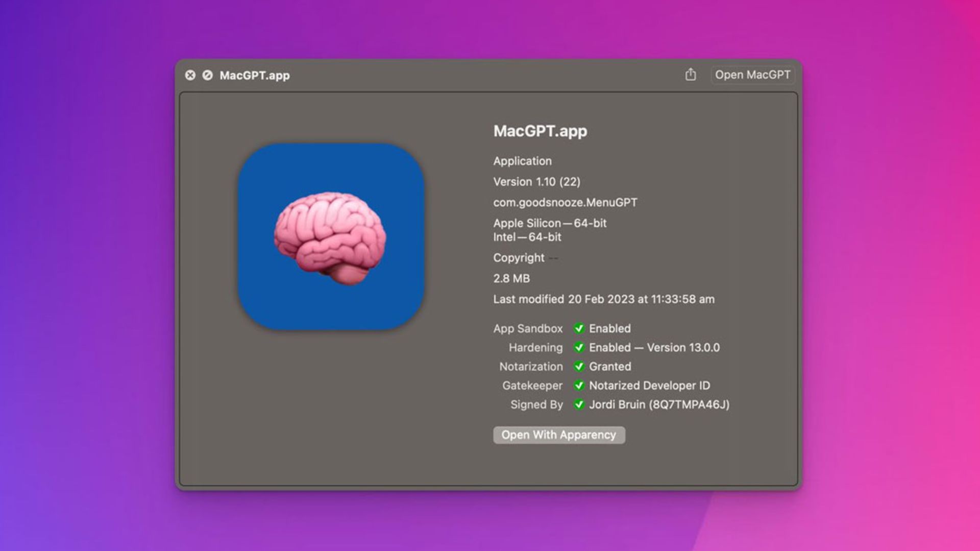Click 'Last modified 20 Feb 2023' line

(x=604, y=299)
